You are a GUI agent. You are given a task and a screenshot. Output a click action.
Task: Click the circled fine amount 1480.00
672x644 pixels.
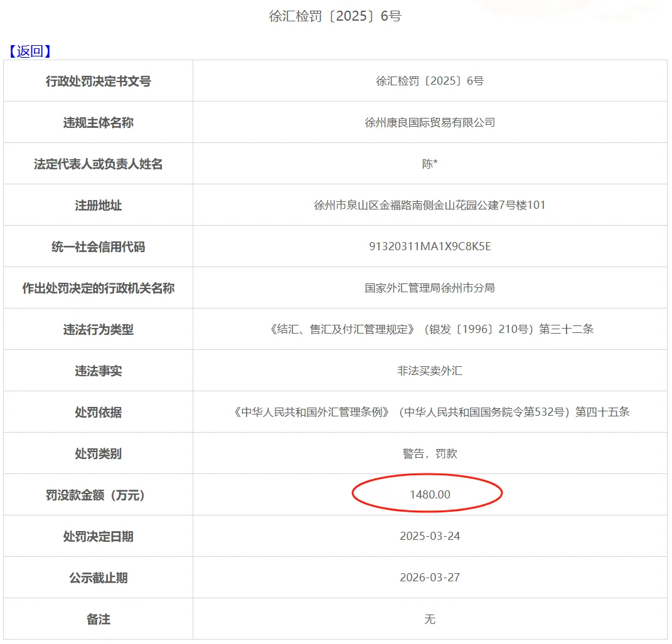click(430, 494)
